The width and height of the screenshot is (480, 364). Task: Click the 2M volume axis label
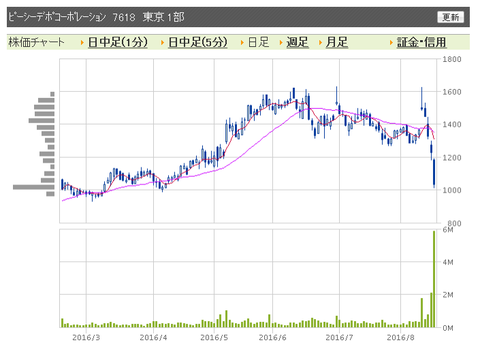(448, 295)
